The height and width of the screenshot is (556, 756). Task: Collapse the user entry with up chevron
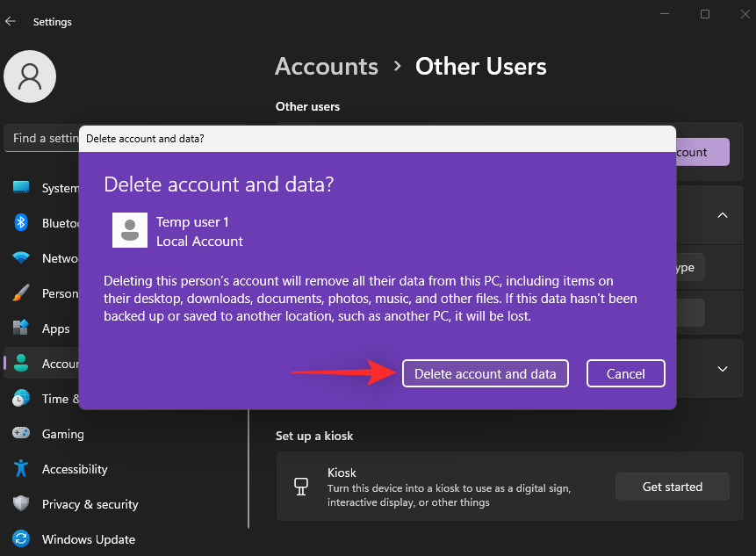click(x=723, y=215)
